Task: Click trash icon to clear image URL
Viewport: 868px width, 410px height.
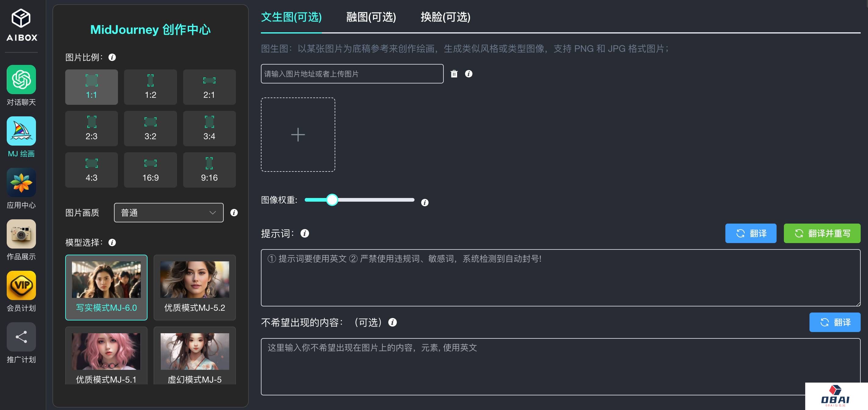Action: [x=454, y=74]
